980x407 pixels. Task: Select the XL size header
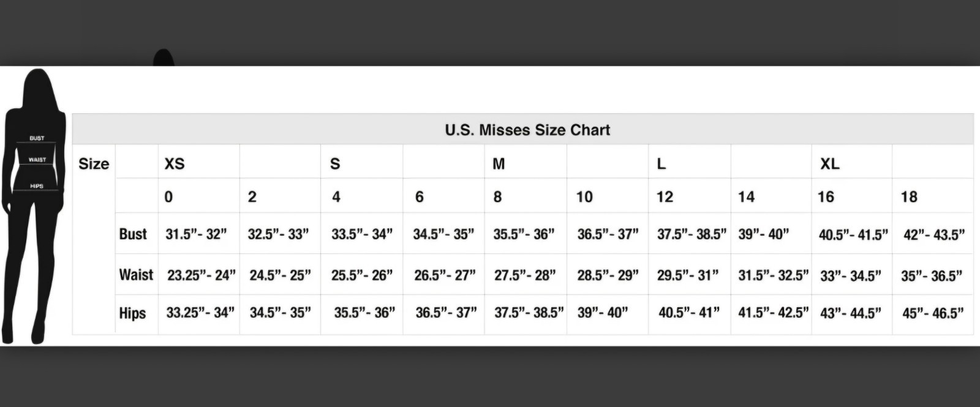tap(830, 163)
